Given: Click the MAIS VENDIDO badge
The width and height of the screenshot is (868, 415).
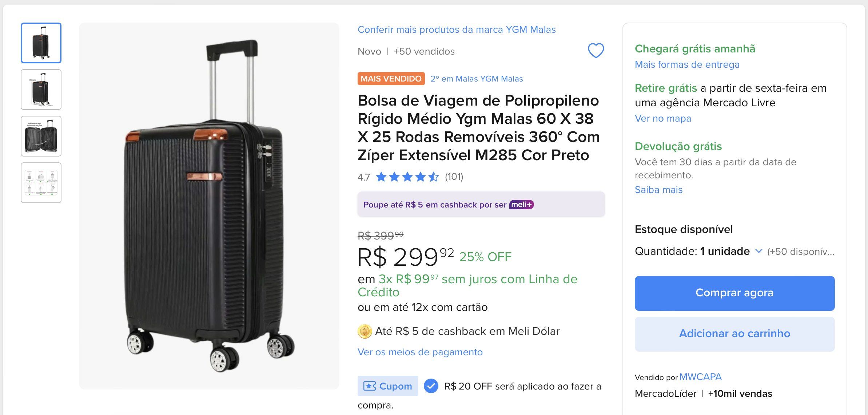Looking at the screenshot, I should [x=391, y=79].
